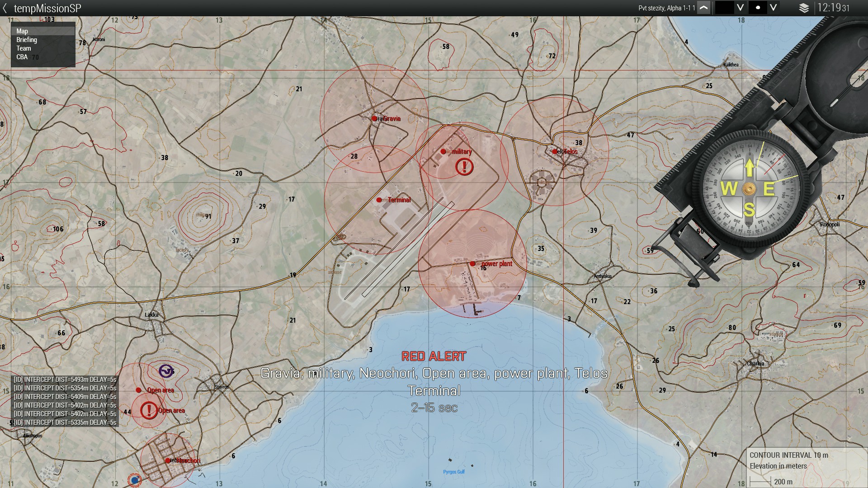Screen dimensions: 868x488
Task: Expand the marker shape dropdown arrow
Action: pyautogui.click(x=774, y=8)
